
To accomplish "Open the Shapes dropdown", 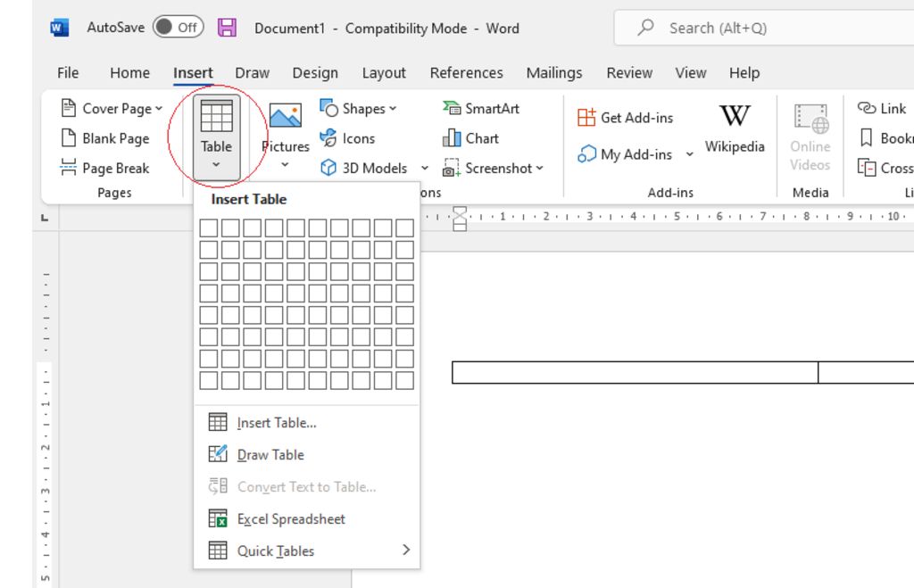I will pyautogui.click(x=359, y=108).
